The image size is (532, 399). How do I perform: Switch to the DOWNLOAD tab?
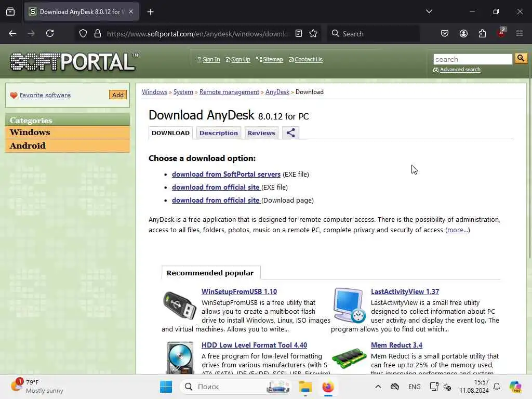tap(170, 133)
